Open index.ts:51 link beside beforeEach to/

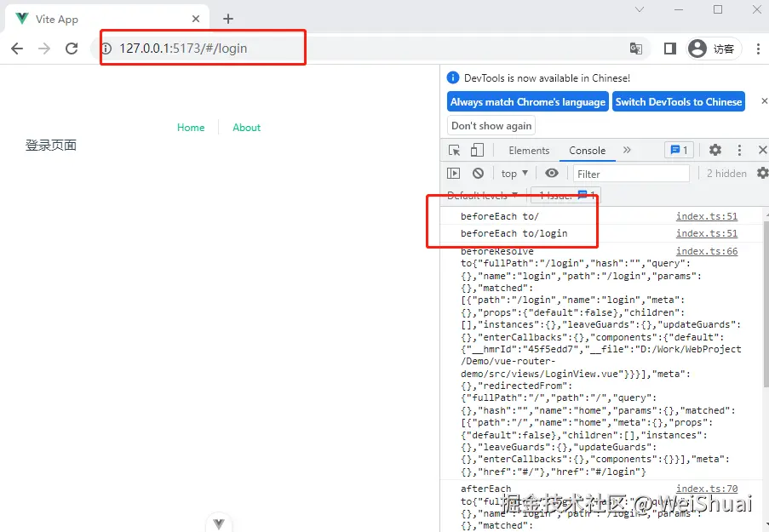[707, 216]
